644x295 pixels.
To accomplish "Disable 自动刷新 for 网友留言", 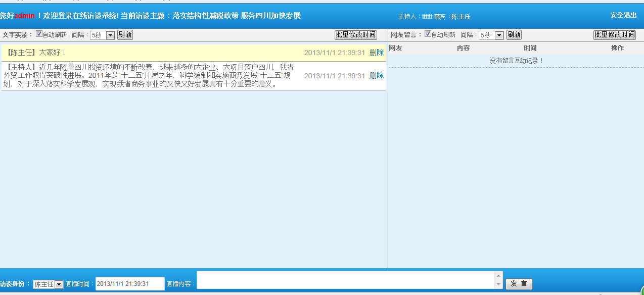I will point(427,34).
